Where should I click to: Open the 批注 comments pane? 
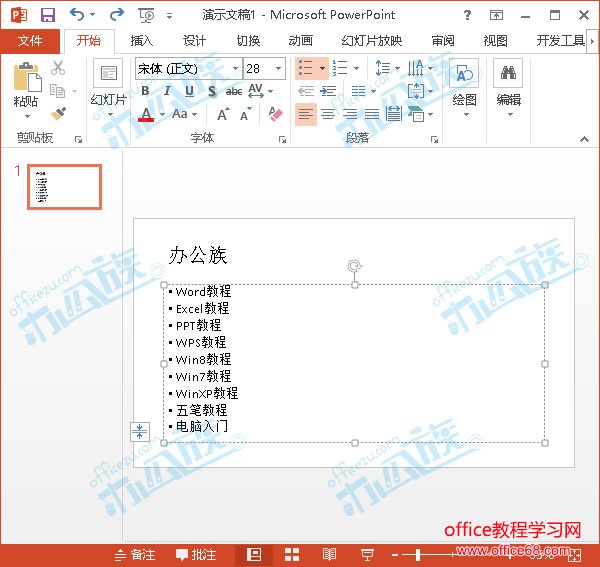(196, 554)
